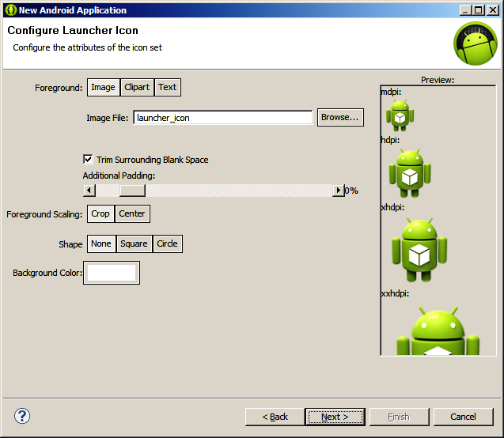Proceed with the Next button
Viewport: 504px width, 438px height.
coord(335,417)
